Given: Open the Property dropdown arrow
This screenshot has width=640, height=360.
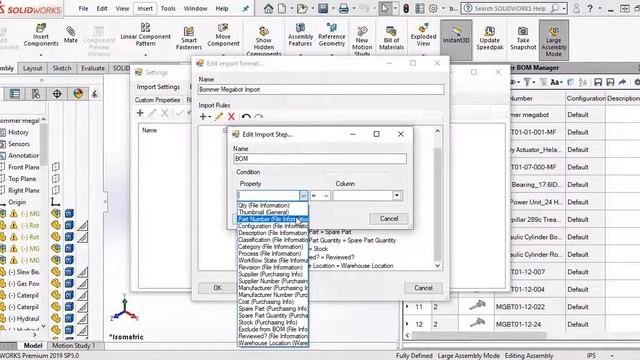Looking at the screenshot, I should tap(303, 196).
